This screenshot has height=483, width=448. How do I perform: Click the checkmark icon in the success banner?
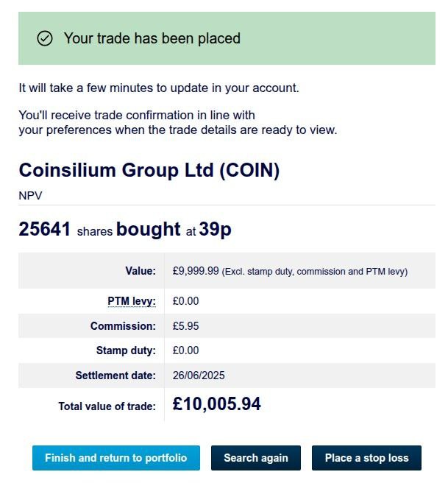(45, 38)
